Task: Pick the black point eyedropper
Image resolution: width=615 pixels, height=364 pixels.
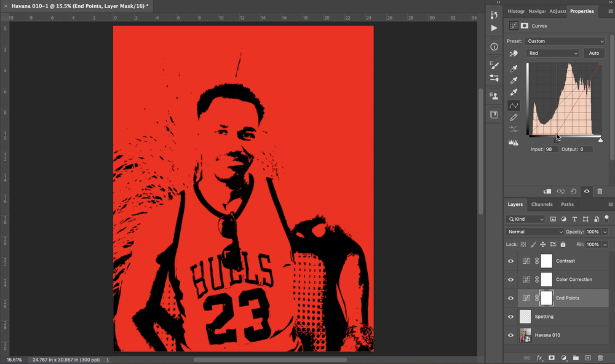Action: point(514,69)
